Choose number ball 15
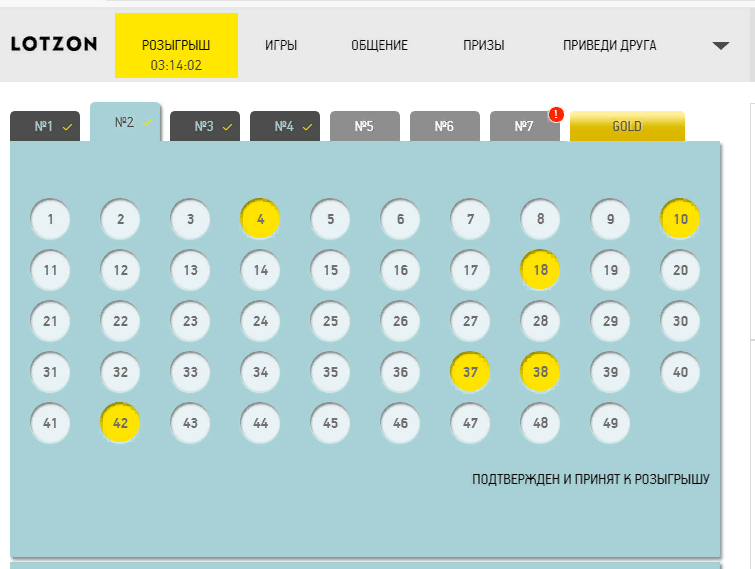 coord(330,270)
